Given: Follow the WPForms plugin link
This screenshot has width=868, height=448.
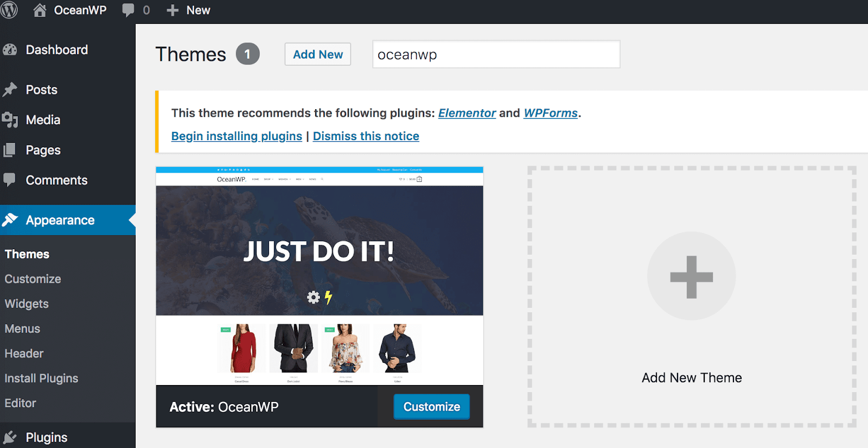Looking at the screenshot, I should click(x=551, y=113).
